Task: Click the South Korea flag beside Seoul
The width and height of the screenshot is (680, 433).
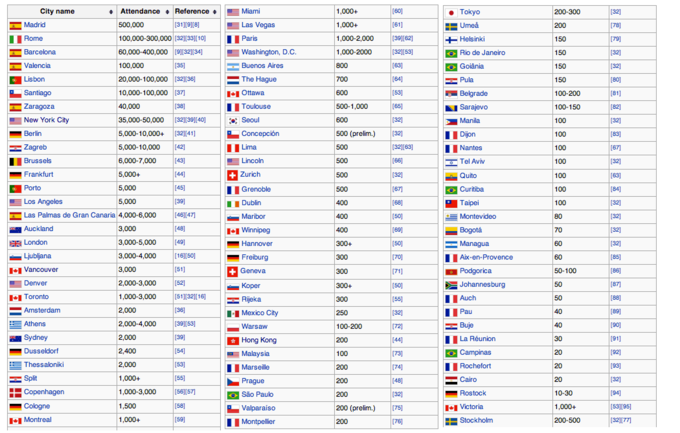Action: (x=233, y=121)
